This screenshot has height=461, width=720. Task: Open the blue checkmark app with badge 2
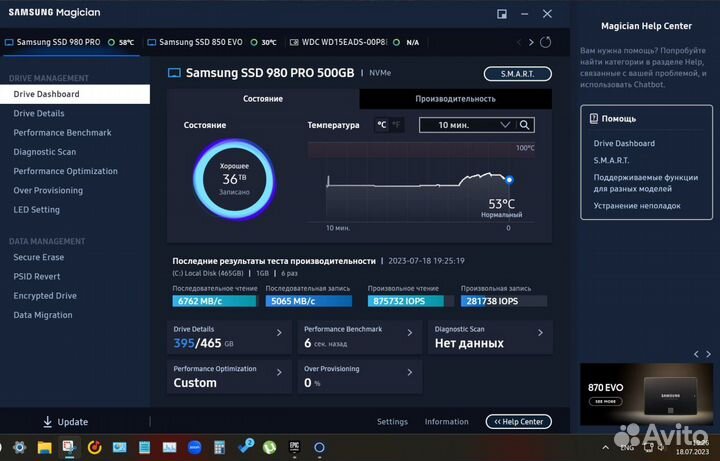pyautogui.click(x=245, y=446)
